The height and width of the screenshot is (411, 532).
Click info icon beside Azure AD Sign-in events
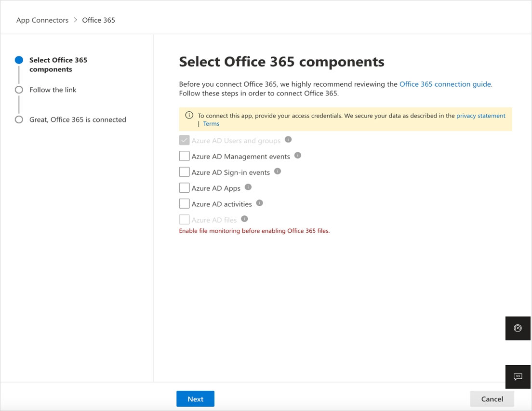point(278,171)
